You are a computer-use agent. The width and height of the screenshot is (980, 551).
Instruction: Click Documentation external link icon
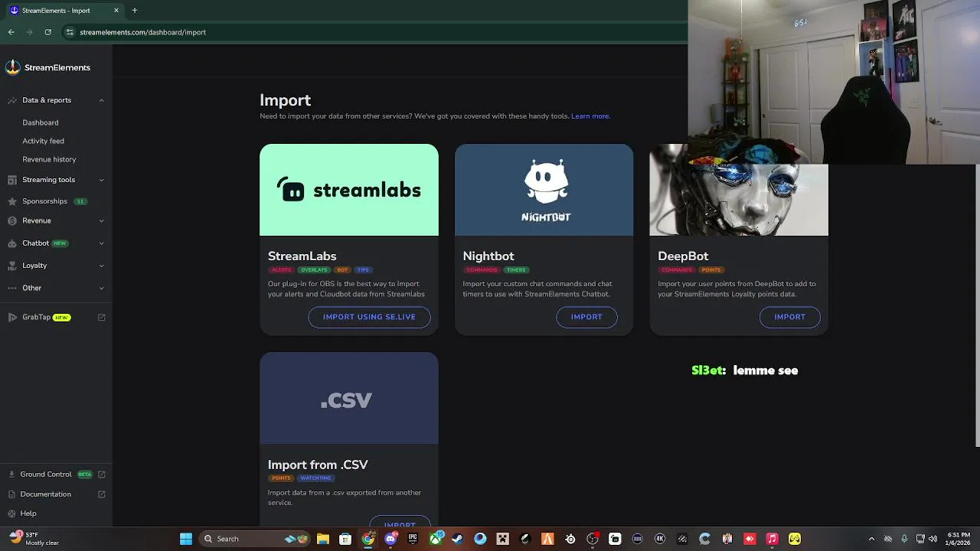coord(102,494)
